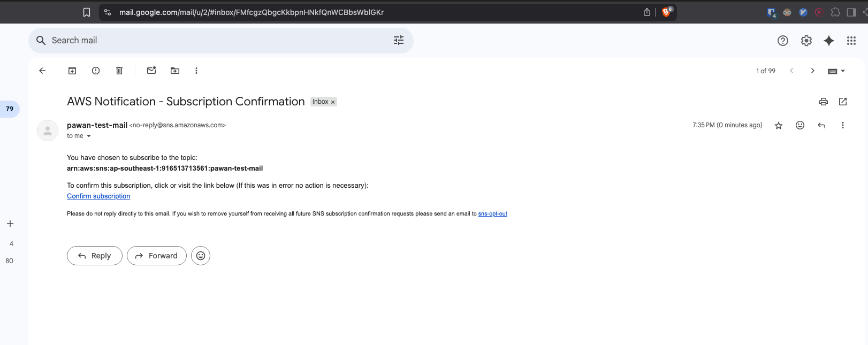Image resolution: width=868 pixels, height=345 pixels.
Task: Select the topic ARN text
Action: 165,168
